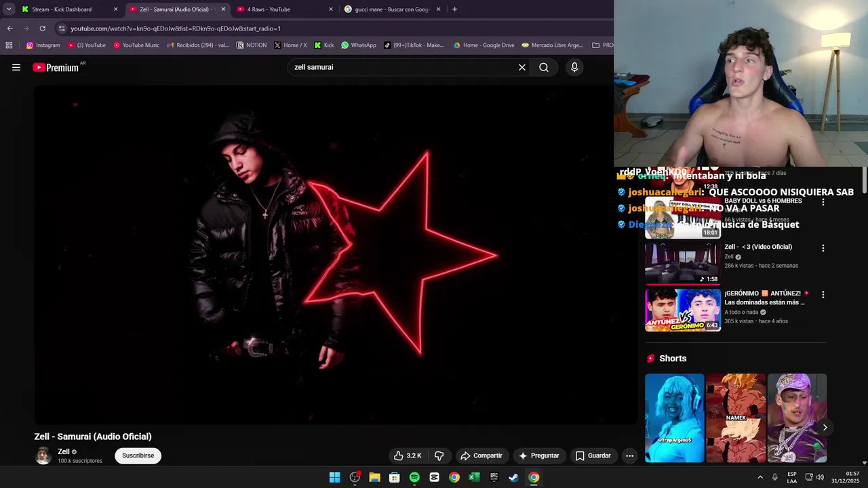Open Microsoft Store from taskbar

[394, 477]
